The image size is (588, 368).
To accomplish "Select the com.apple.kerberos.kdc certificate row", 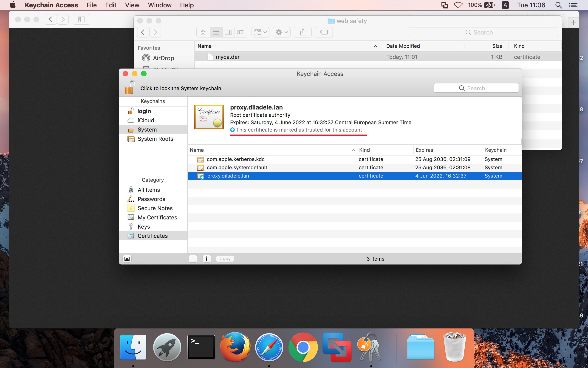I will 354,159.
